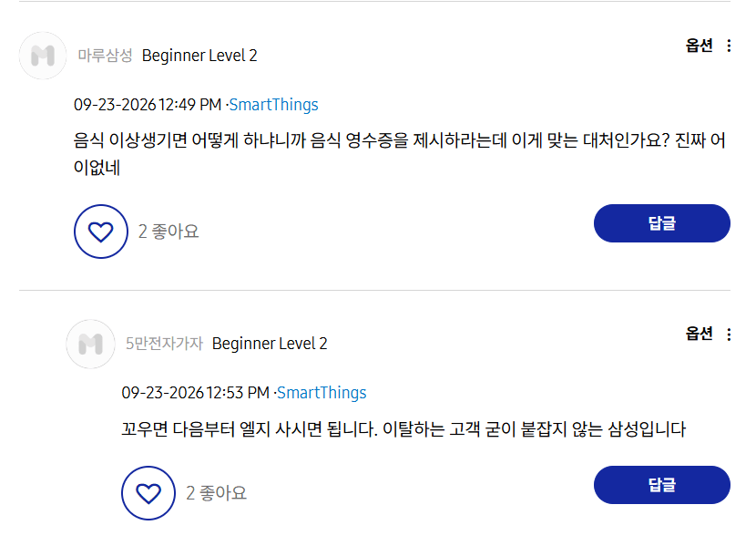Open three-dot options menu on 5만전자가자's reply
Image resolution: width=756 pixels, height=546 pixels.
[x=729, y=335]
